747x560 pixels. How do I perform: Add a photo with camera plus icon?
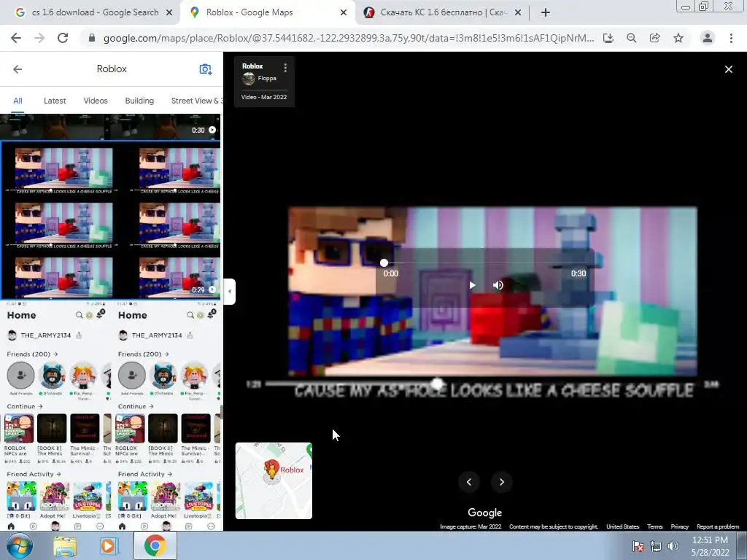[205, 69]
